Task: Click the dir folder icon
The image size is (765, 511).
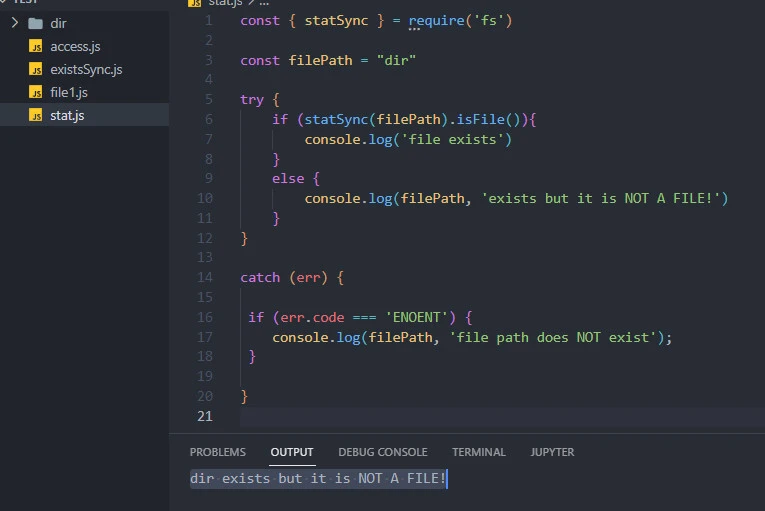Action: (x=36, y=23)
